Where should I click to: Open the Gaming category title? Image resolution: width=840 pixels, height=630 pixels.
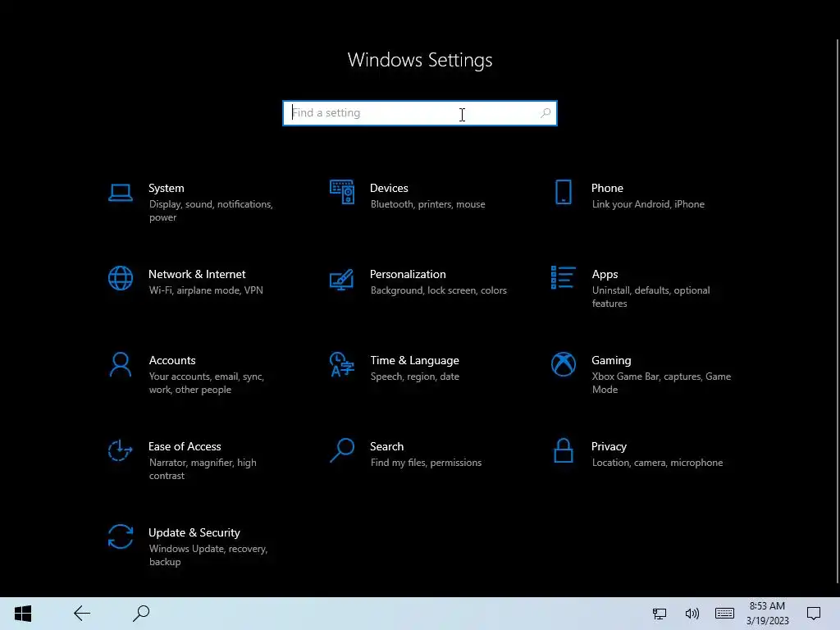611,361
